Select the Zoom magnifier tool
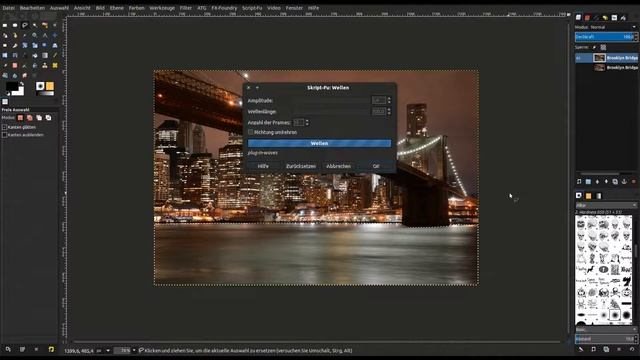The height and width of the screenshot is (360, 640). pos(35,35)
